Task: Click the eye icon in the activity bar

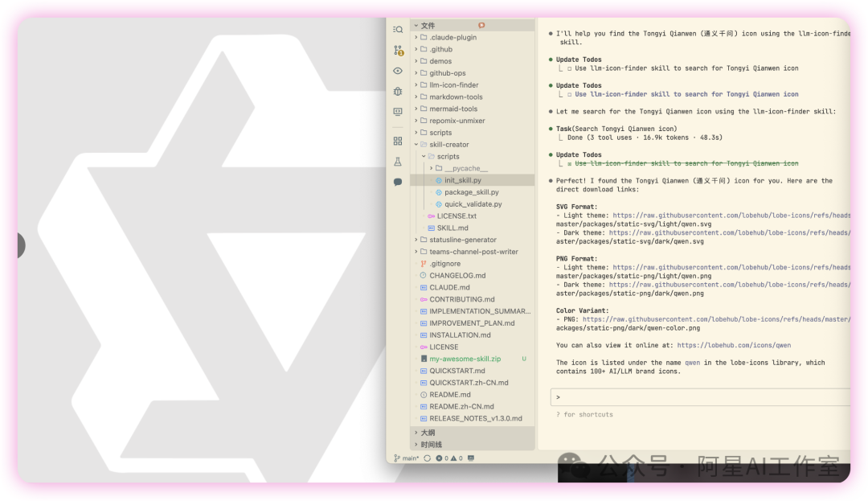Action: tap(398, 71)
